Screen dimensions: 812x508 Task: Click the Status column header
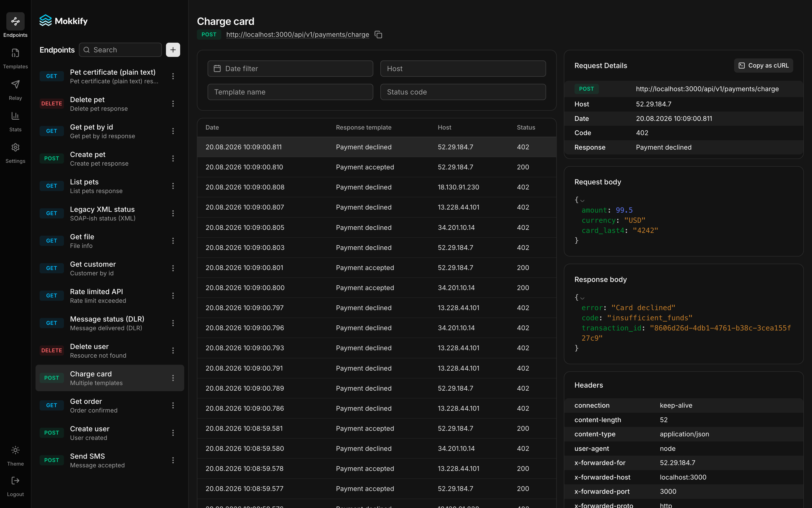click(526, 127)
